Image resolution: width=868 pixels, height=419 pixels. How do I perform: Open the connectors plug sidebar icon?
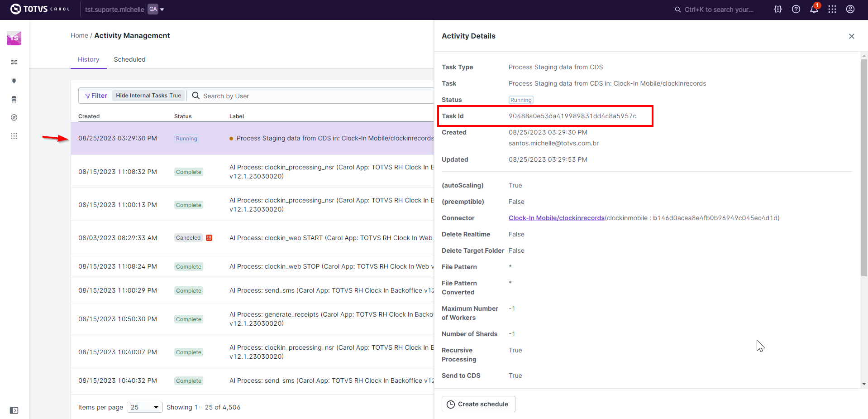[x=14, y=81]
